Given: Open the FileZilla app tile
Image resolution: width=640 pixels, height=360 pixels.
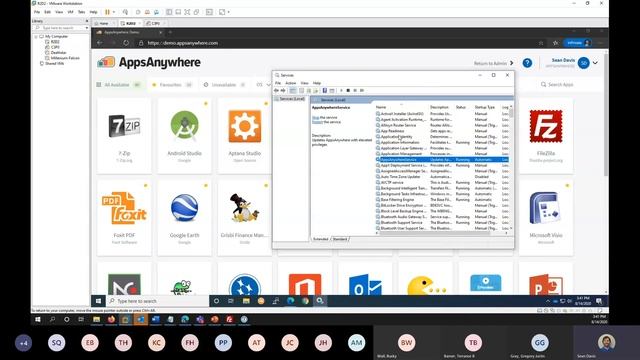Looking at the screenshot, I should (x=546, y=136).
